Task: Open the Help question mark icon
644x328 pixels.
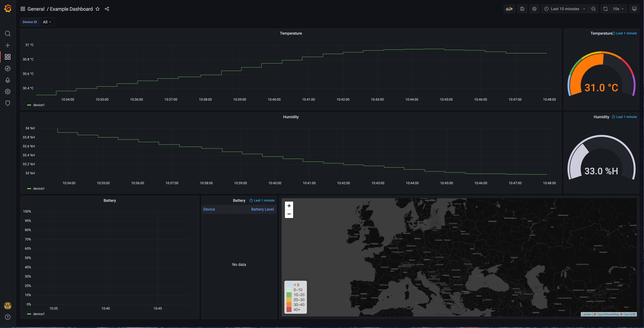Action: click(x=8, y=317)
